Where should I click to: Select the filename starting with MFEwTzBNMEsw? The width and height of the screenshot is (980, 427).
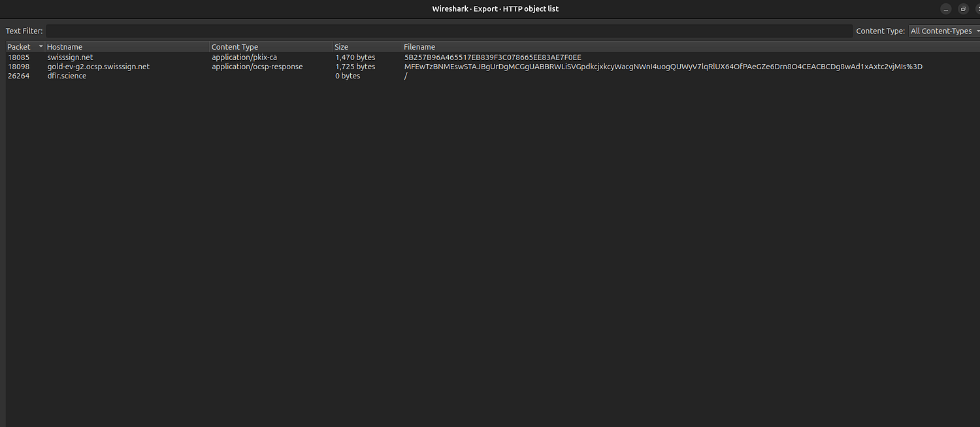tap(662, 67)
